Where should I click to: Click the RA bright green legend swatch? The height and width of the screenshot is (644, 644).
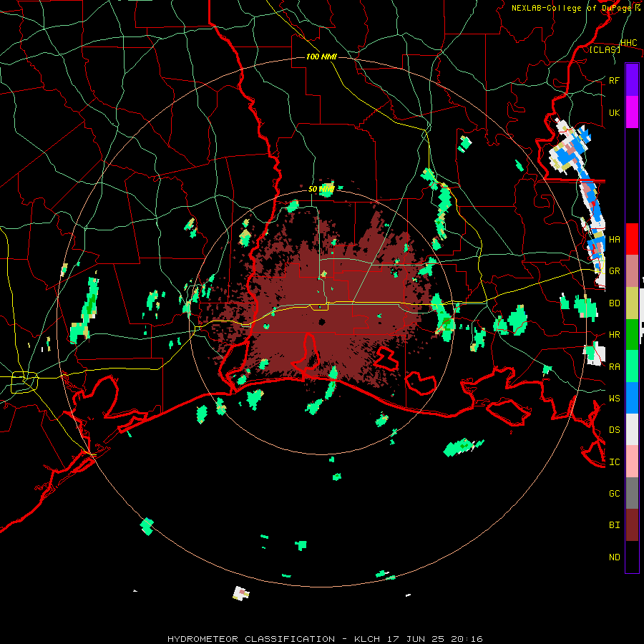click(x=632, y=366)
